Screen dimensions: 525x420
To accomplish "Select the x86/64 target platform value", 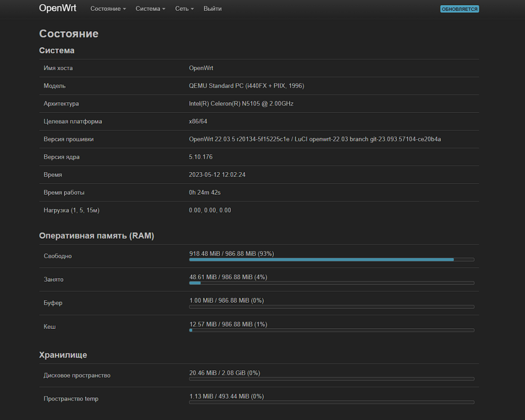I will click(x=198, y=121).
